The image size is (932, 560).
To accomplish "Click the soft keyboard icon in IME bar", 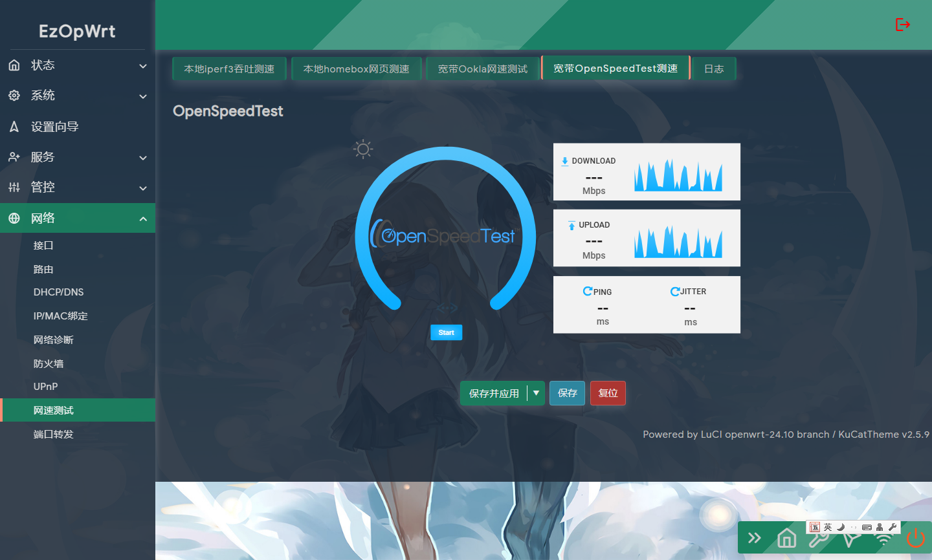I will [x=867, y=527].
